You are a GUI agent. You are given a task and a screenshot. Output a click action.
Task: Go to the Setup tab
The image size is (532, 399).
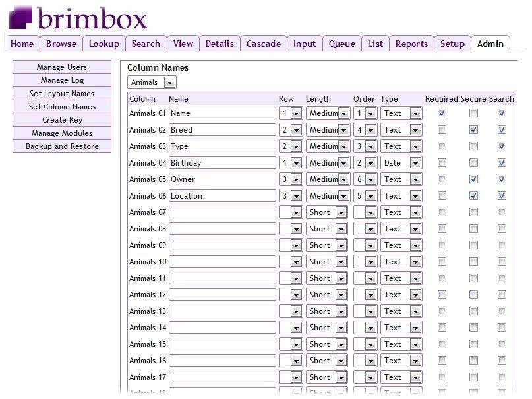click(453, 44)
